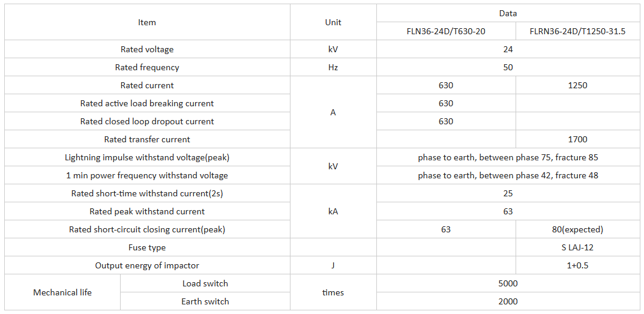Select the "Unit" header cell
The image size is (644, 314).
(333, 22)
